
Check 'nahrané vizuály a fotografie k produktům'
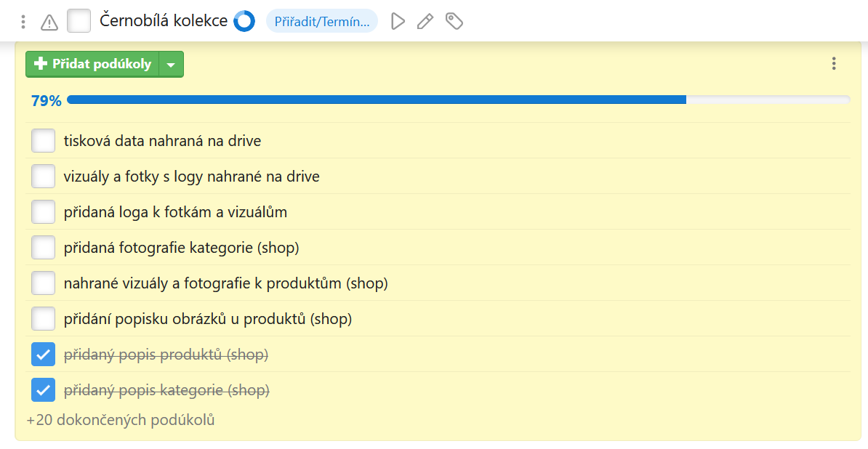pos(43,283)
